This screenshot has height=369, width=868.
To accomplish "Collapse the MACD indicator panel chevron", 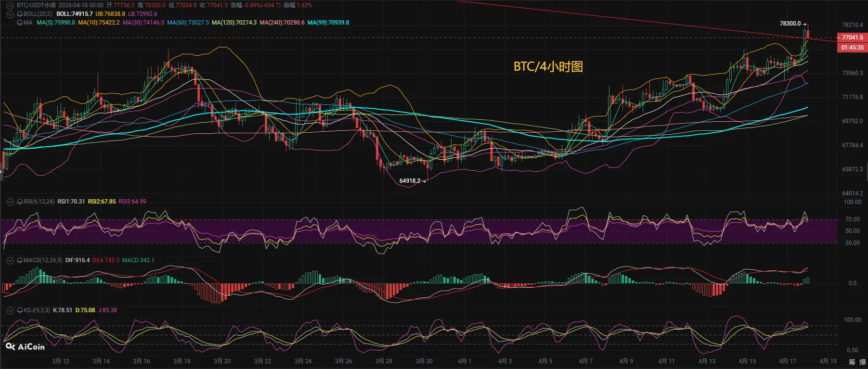I will coord(10,260).
